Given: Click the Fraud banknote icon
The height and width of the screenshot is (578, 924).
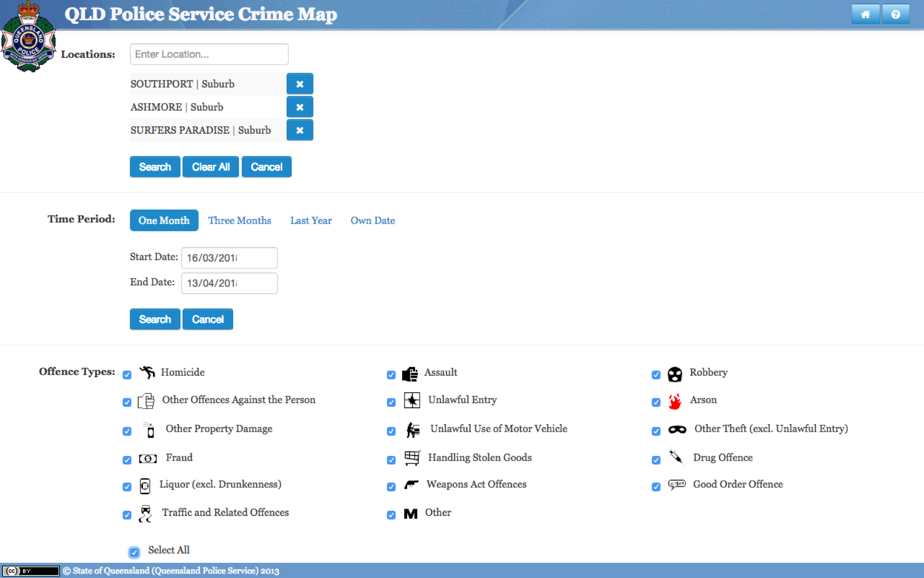Looking at the screenshot, I should coord(148,458).
